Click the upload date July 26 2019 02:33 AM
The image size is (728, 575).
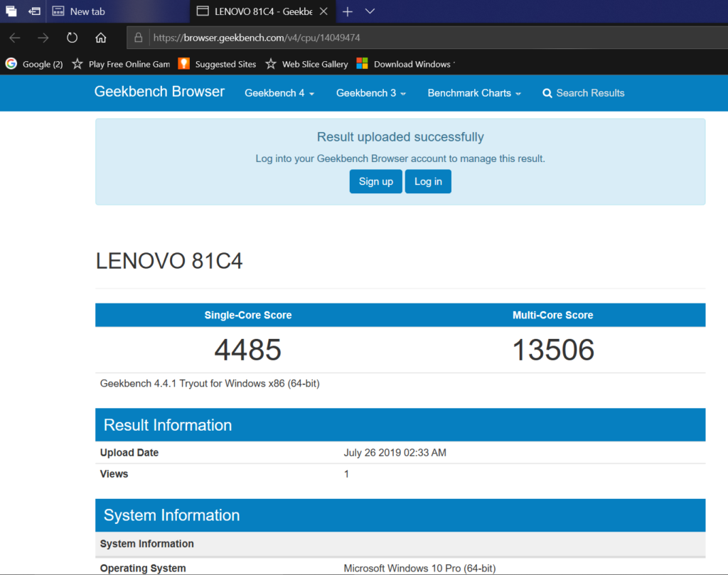point(395,453)
